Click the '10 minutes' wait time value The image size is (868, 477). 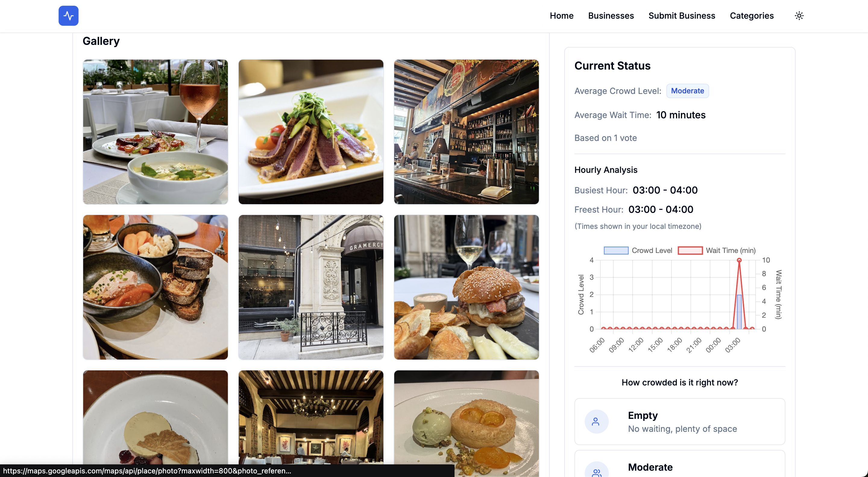pos(681,115)
